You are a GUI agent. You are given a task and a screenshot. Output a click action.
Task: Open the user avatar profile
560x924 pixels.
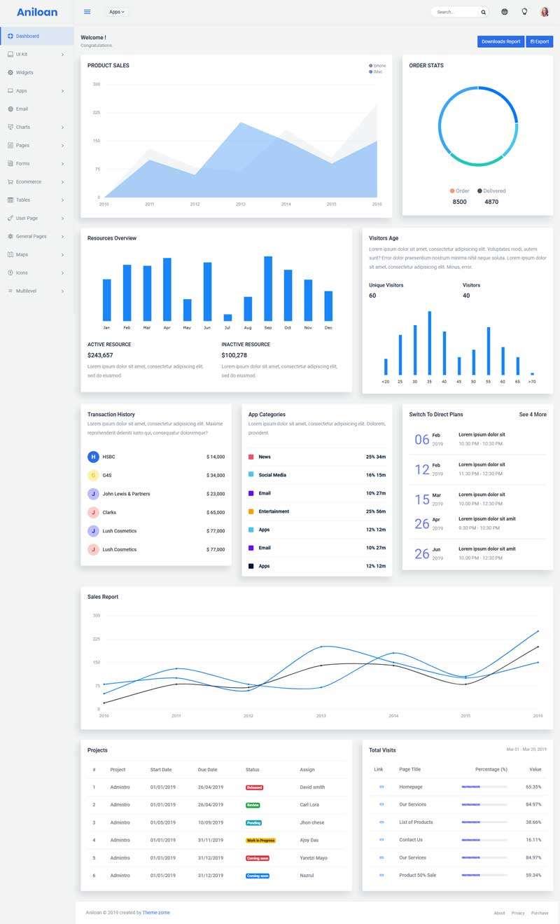tap(545, 12)
